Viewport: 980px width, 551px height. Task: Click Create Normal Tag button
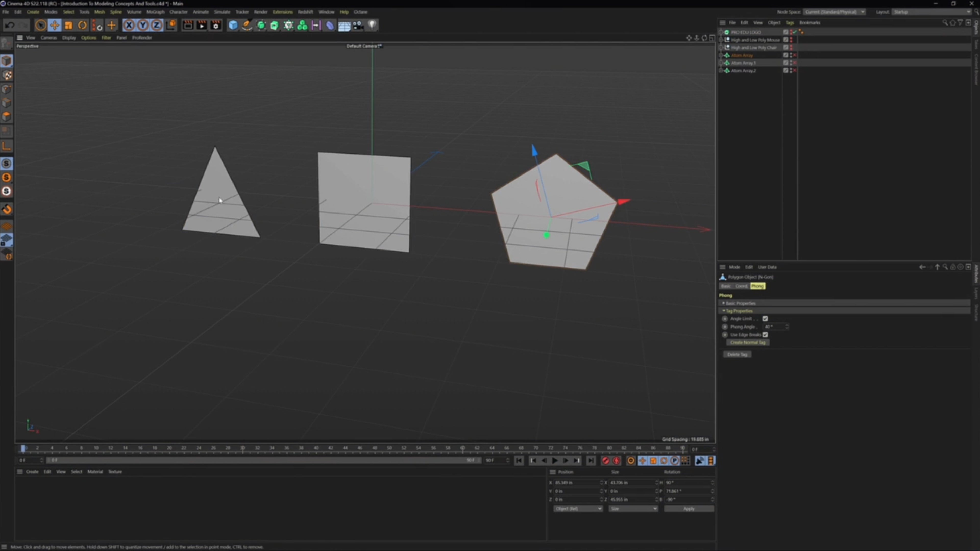click(x=748, y=342)
